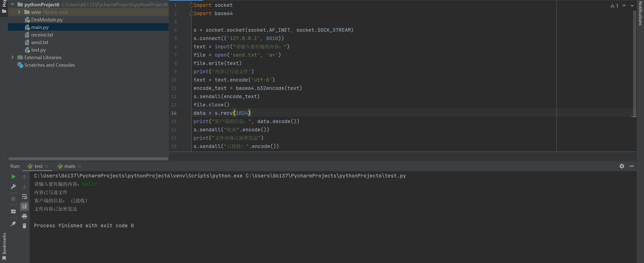Open run configuration settings via wrench icon

tap(13, 186)
